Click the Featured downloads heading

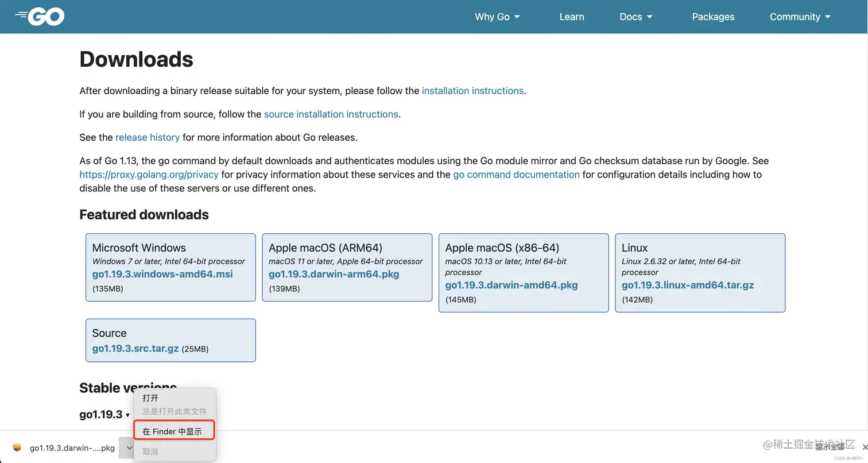click(144, 215)
